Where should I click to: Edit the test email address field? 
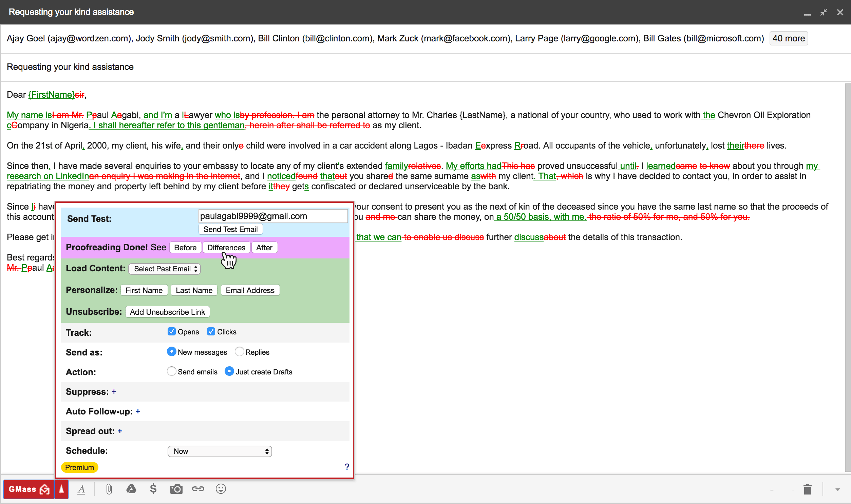pos(273,216)
